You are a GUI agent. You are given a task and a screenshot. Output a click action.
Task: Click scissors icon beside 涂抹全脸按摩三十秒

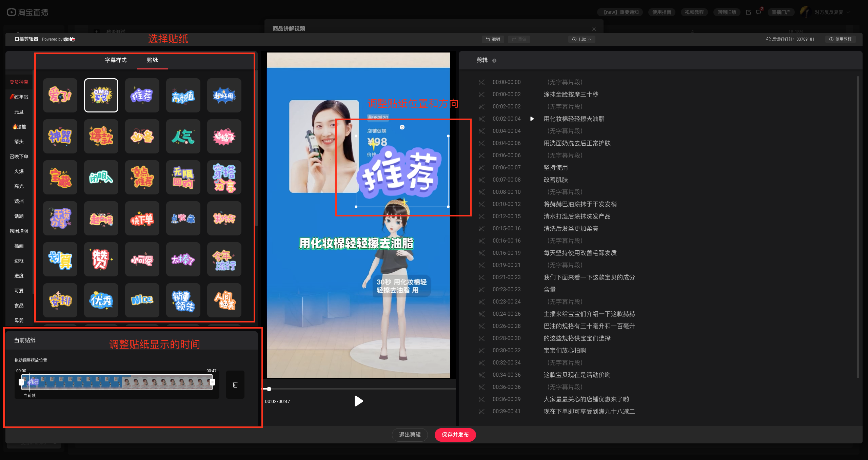(481, 95)
